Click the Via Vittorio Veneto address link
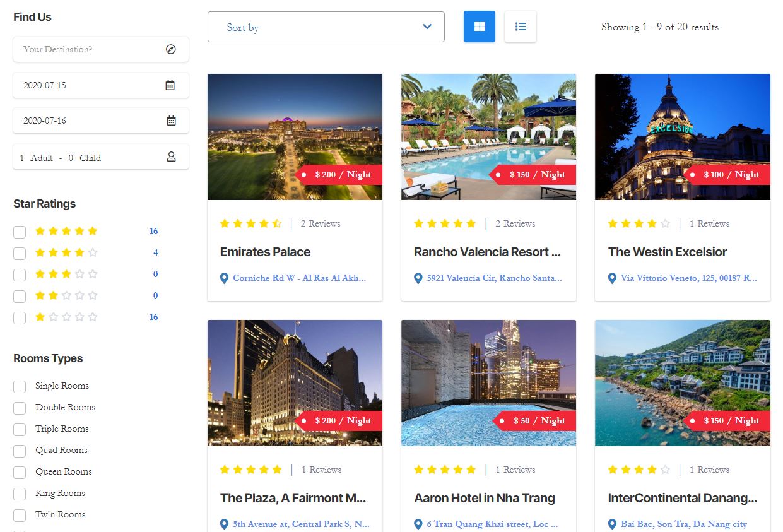Screen dimensions: 783x532 pos(689,278)
